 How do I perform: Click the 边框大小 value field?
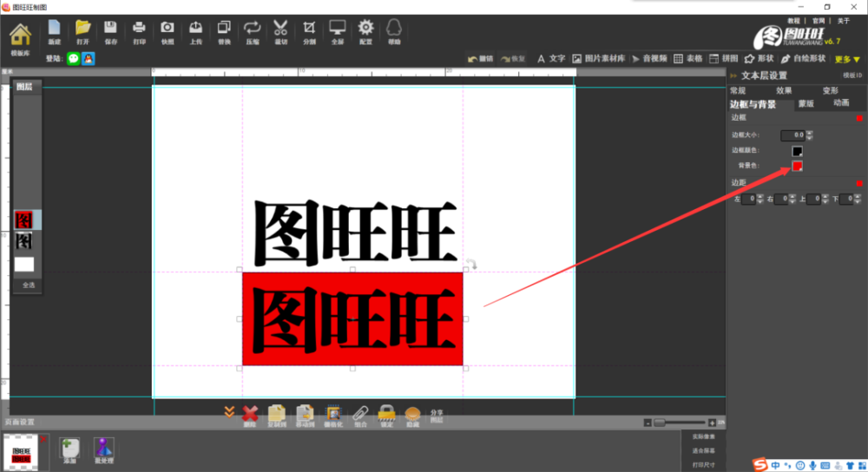point(792,135)
